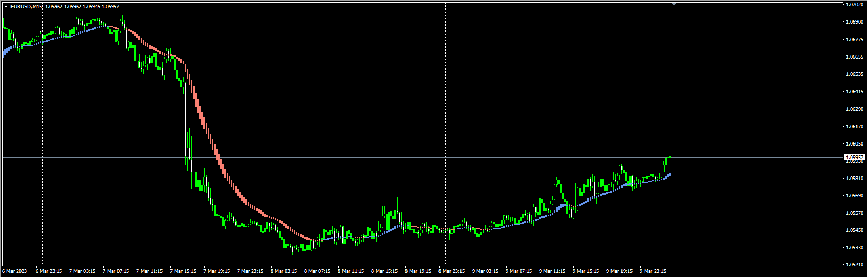Screen dimensions: 868x278
Task: Click price axis label 1.05810
Action: (x=854, y=179)
